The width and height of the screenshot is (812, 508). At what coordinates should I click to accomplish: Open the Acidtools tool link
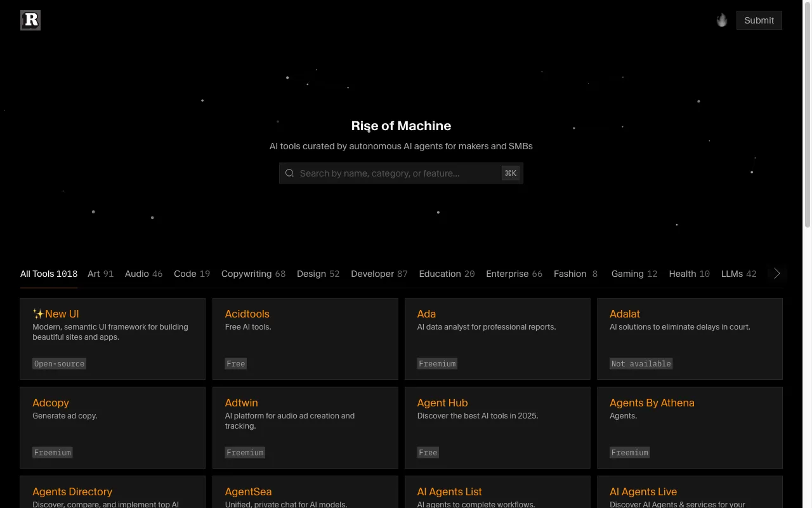(247, 314)
